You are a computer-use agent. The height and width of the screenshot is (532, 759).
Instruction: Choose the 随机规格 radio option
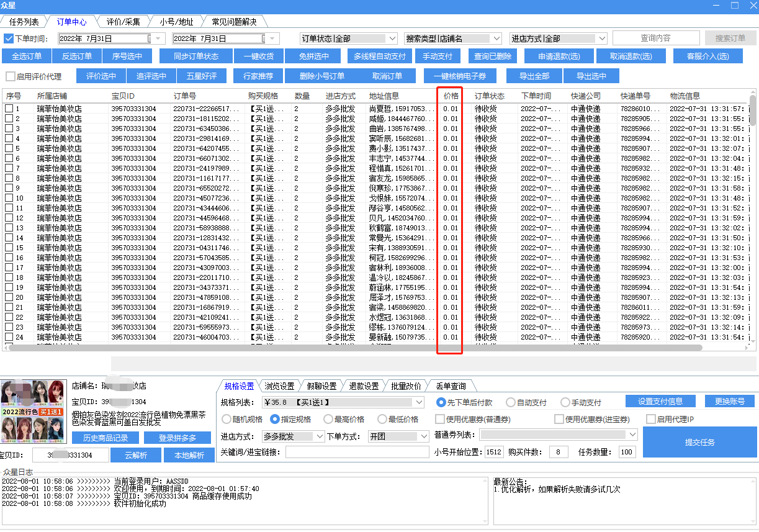pos(227,419)
